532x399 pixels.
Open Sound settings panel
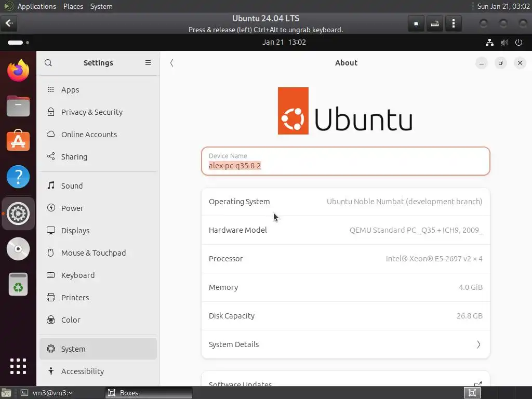pos(98,186)
